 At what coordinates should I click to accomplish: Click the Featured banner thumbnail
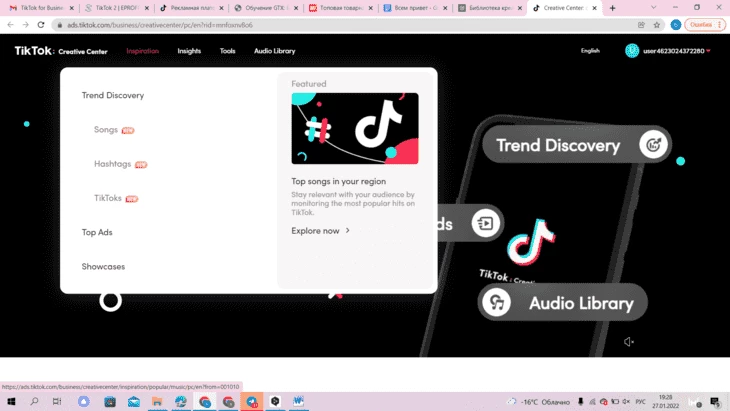click(x=355, y=128)
